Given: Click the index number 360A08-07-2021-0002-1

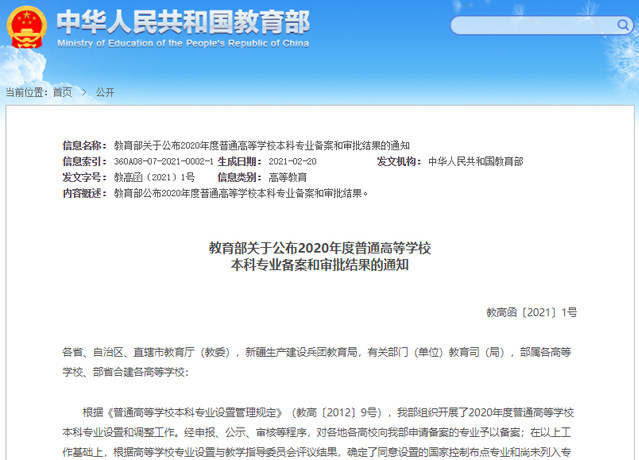Looking at the screenshot, I should (x=163, y=161).
